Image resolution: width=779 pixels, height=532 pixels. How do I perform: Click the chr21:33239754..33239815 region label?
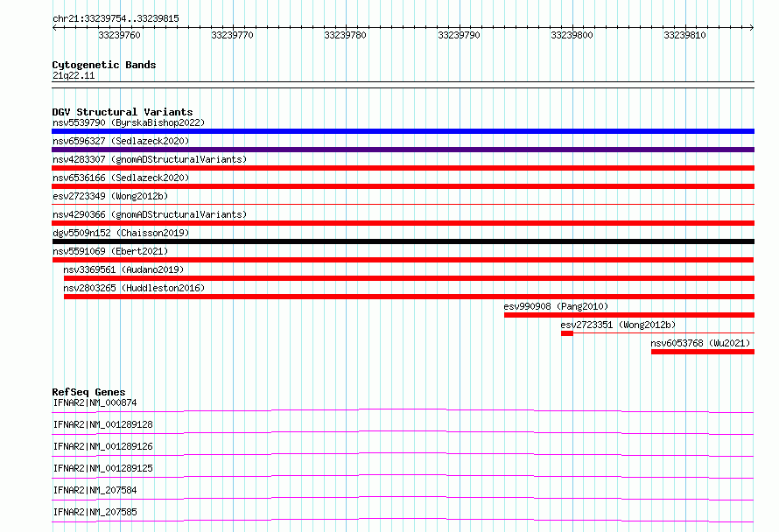(x=116, y=19)
